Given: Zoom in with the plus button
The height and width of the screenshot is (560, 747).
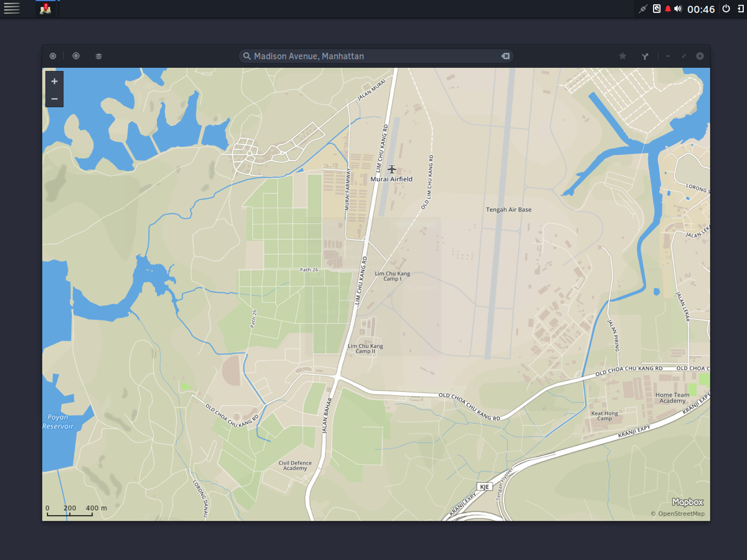Looking at the screenshot, I should (x=54, y=81).
